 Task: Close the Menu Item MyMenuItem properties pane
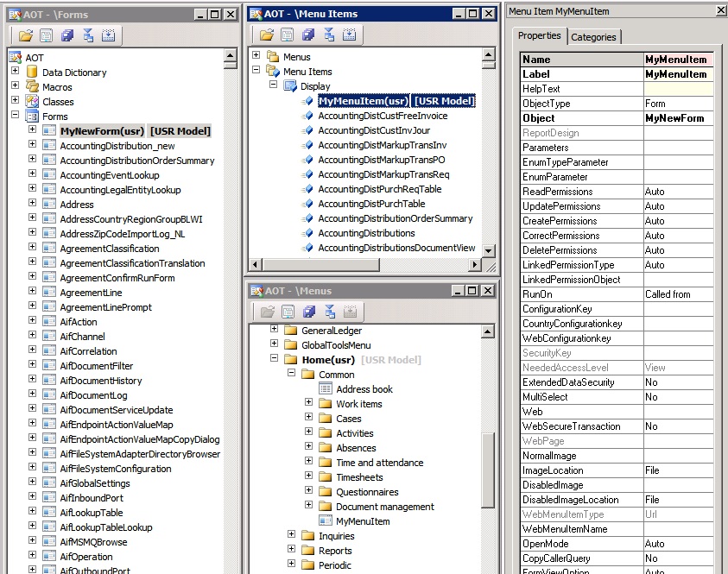click(x=721, y=10)
